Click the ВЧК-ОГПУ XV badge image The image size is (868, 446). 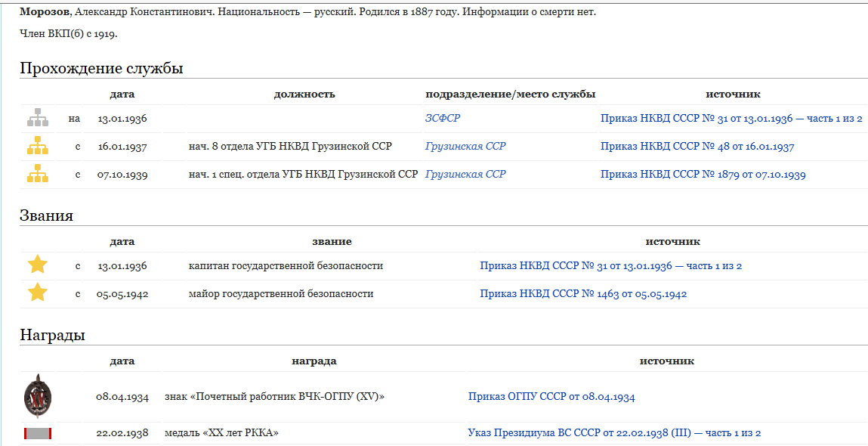tap(38, 396)
